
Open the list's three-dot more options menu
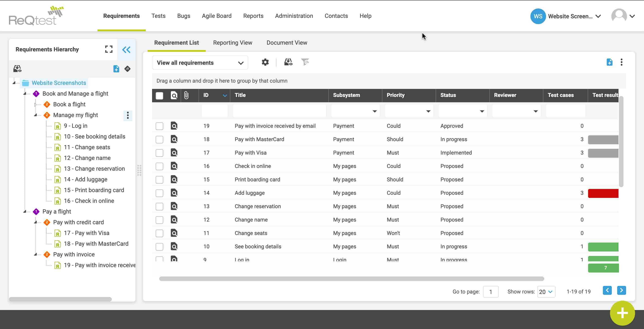click(621, 62)
